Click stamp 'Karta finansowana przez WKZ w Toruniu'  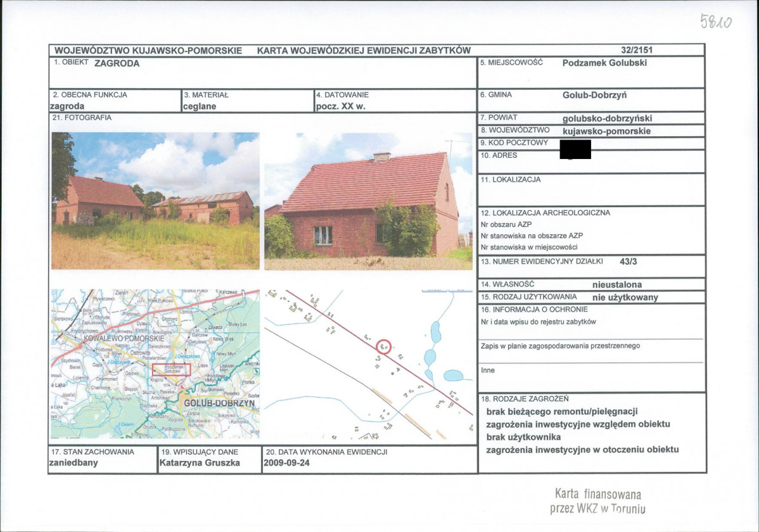pos(598,501)
